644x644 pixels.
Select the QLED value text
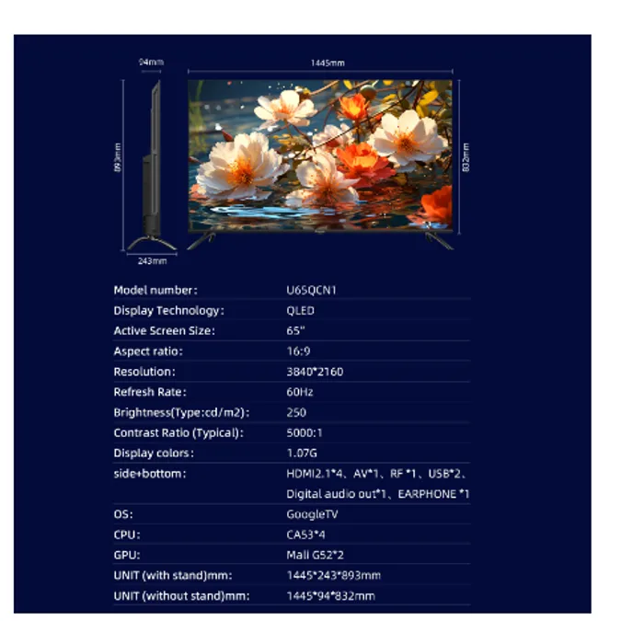click(300, 311)
